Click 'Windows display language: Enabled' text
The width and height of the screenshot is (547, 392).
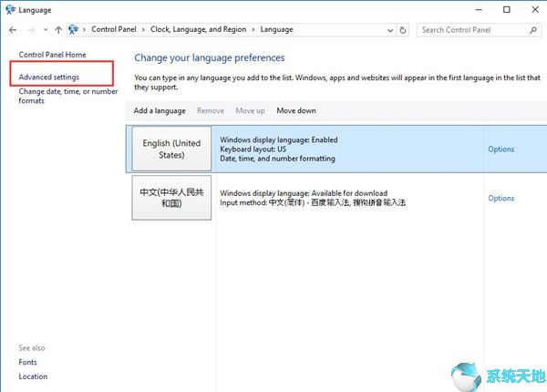coord(279,139)
